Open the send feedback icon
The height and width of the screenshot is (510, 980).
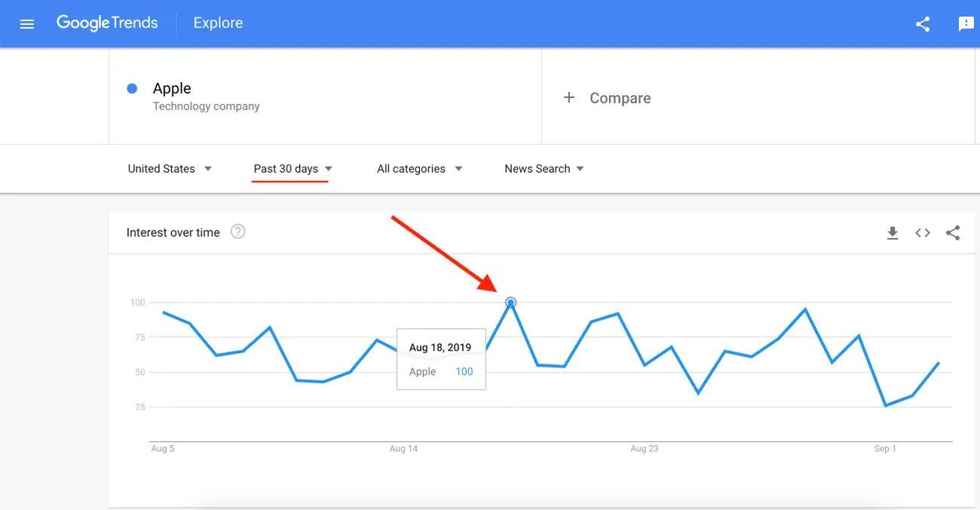pos(966,24)
